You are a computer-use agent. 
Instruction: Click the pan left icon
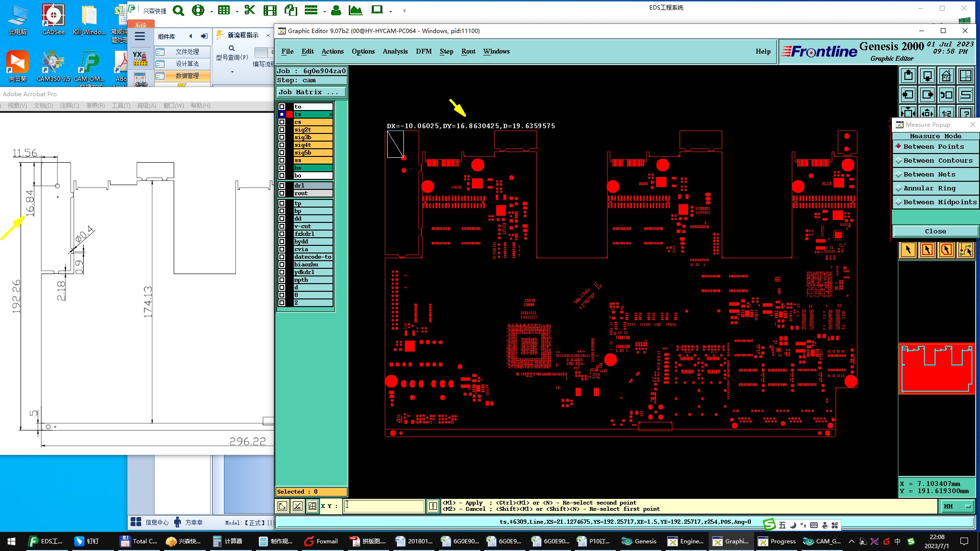click(x=908, y=95)
